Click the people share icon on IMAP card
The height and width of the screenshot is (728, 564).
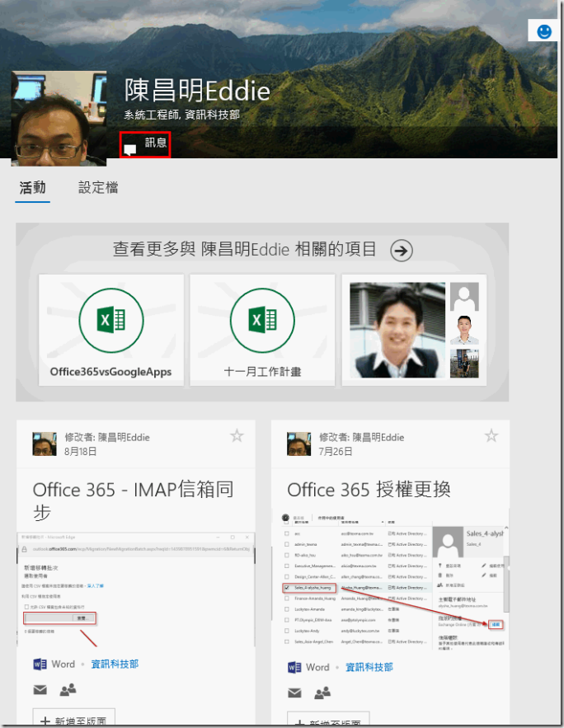[68, 690]
